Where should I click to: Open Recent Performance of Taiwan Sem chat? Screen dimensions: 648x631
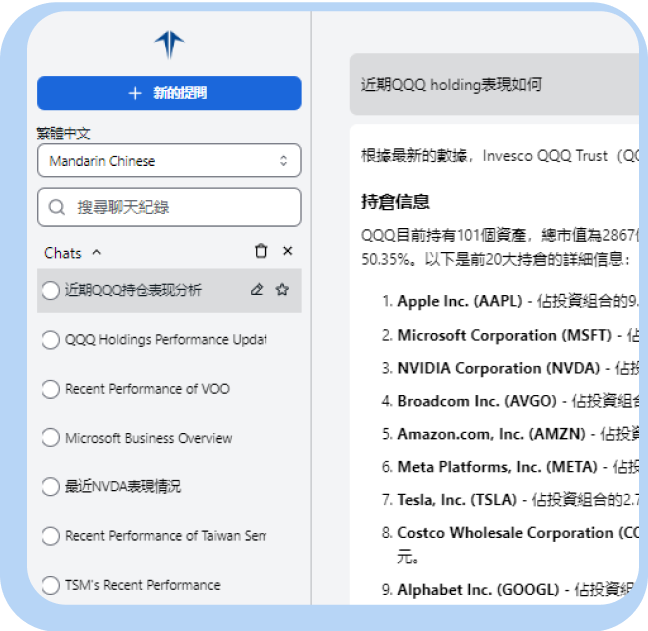point(165,536)
